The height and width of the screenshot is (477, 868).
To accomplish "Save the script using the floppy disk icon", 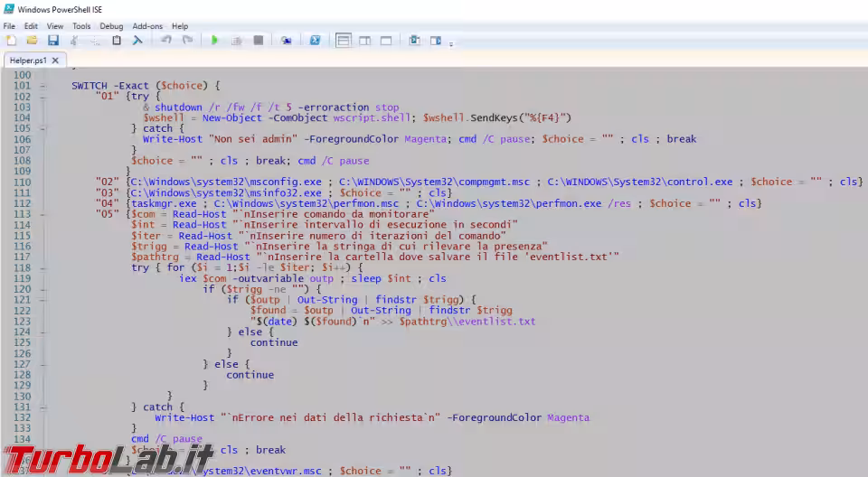I will point(52,41).
